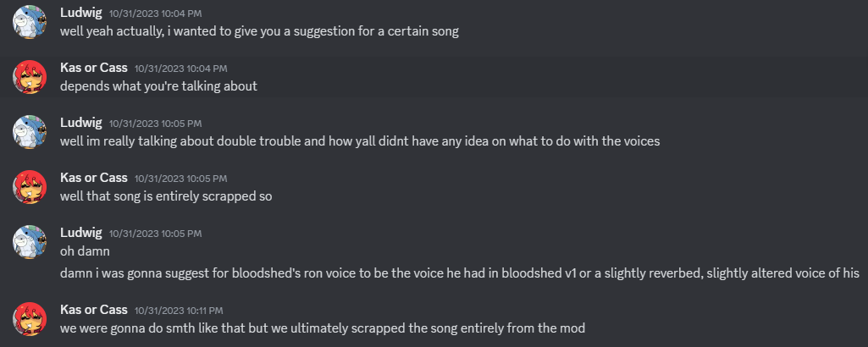The height and width of the screenshot is (347, 868).
Task: Click Kas or Cass name above "entirely scrapped so"
Action: pyautogui.click(x=94, y=178)
